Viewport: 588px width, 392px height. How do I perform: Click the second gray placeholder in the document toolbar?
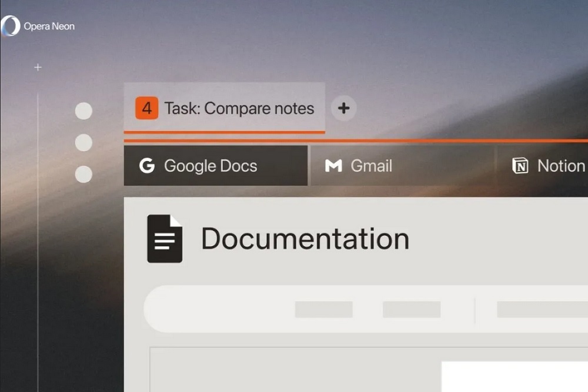coord(411,310)
